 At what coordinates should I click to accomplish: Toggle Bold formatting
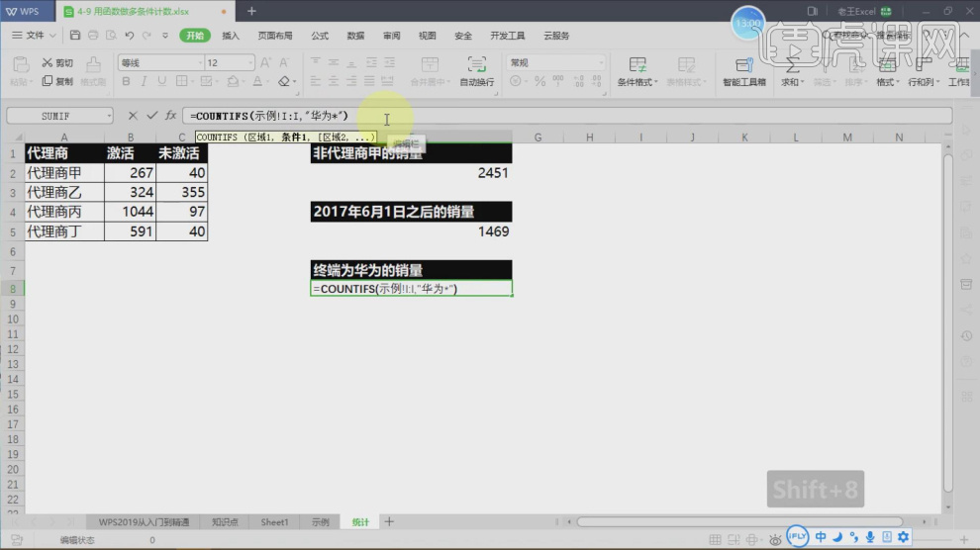(126, 81)
